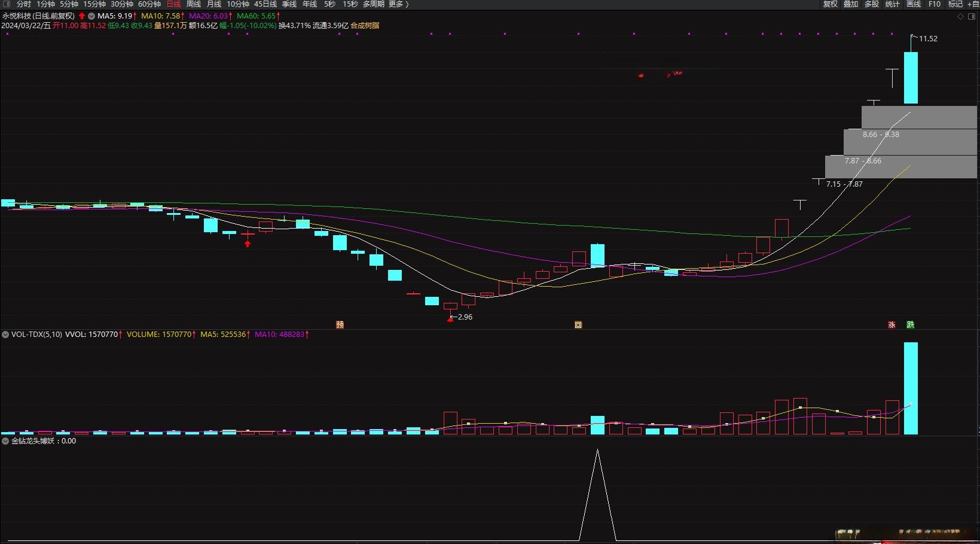
Task: Click the red arrow at the 2.96 low
Action: click(x=450, y=320)
